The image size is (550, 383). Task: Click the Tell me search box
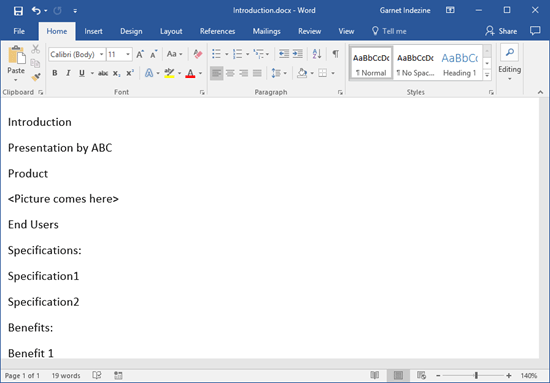(389, 31)
